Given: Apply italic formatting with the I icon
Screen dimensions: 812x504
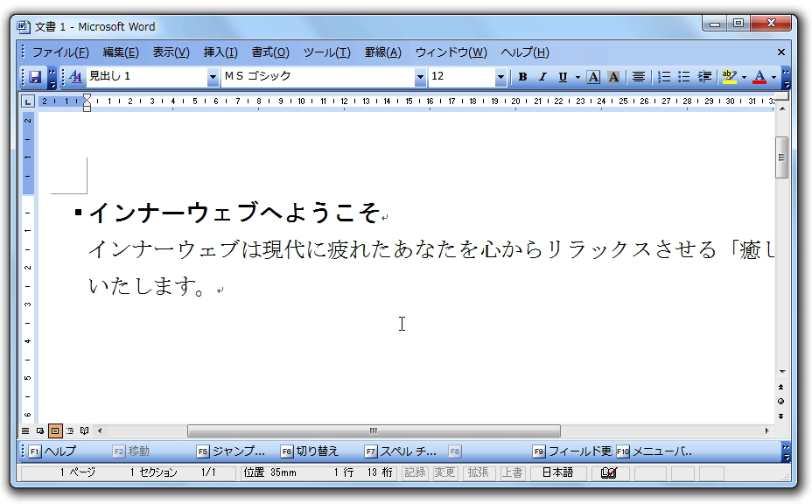Looking at the screenshot, I should (542, 77).
